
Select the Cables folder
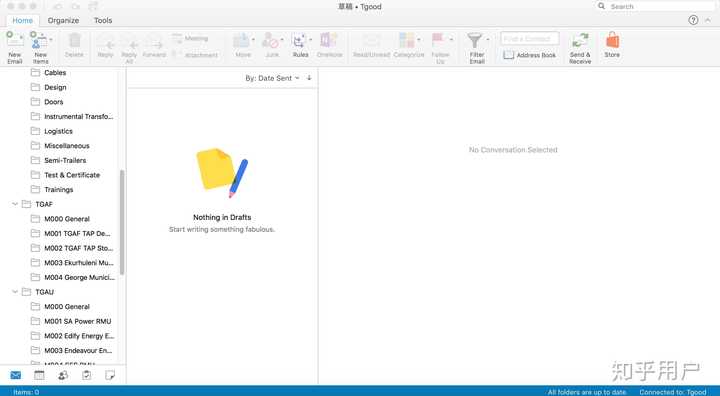coord(55,73)
